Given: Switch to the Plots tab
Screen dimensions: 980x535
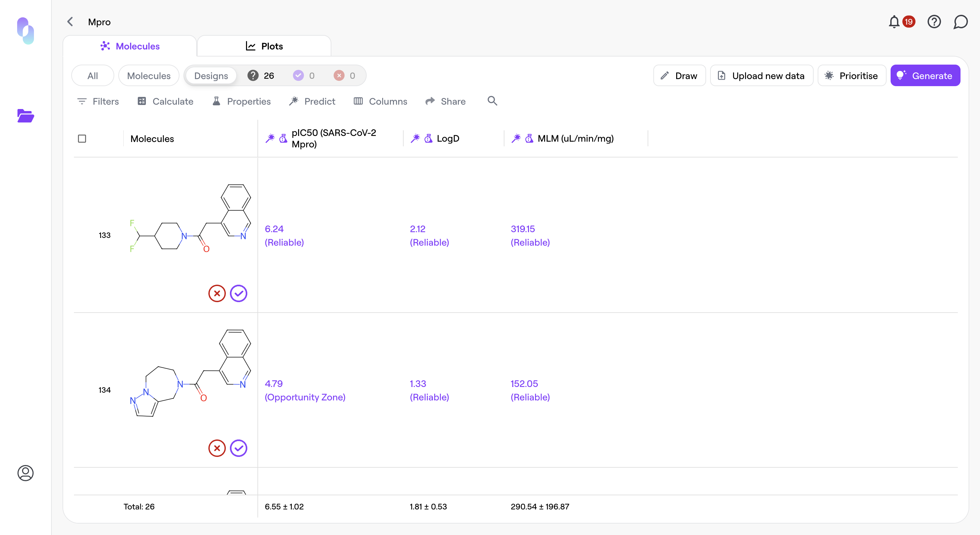Looking at the screenshot, I should point(264,46).
